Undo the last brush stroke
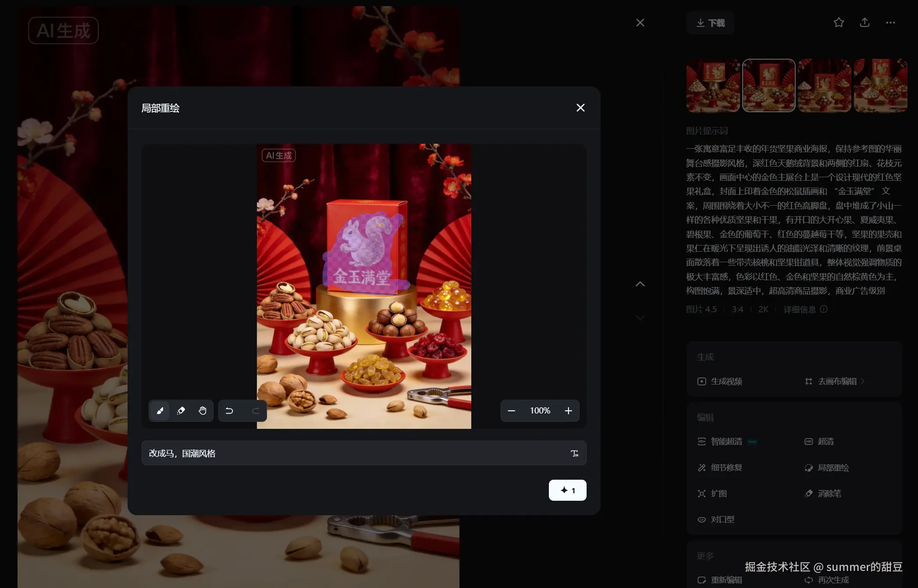 pyautogui.click(x=229, y=411)
